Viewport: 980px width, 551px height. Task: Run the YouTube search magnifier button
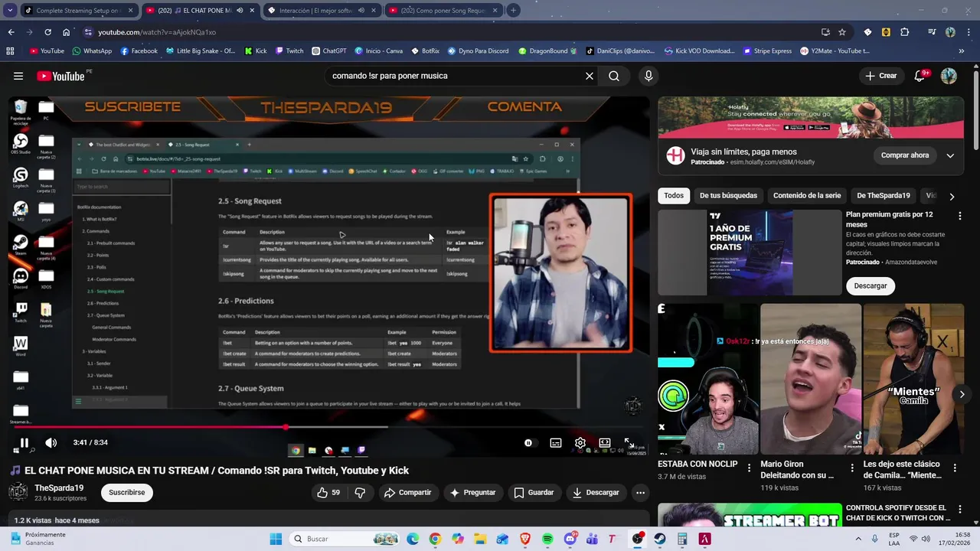(614, 76)
